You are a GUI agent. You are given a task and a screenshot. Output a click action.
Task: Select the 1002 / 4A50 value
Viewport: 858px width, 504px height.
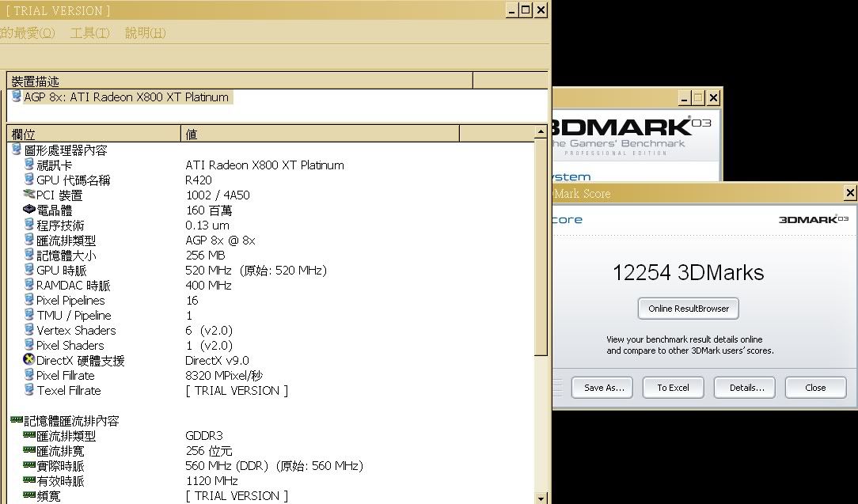(x=218, y=195)
